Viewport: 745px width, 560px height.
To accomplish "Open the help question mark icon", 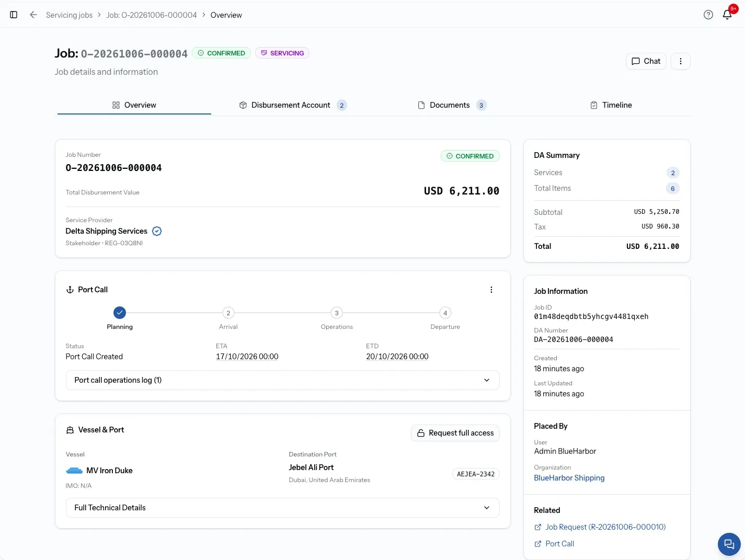I will pos(708,15).
